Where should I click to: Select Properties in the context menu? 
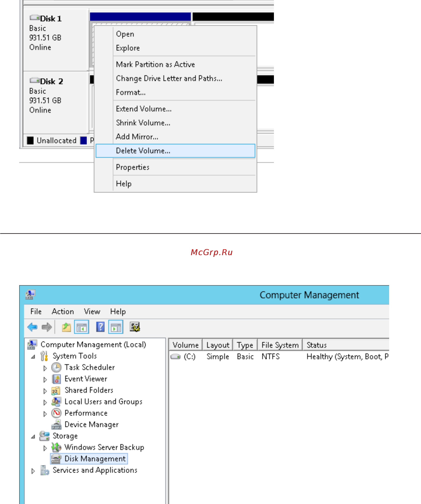[x=176, y=167]
